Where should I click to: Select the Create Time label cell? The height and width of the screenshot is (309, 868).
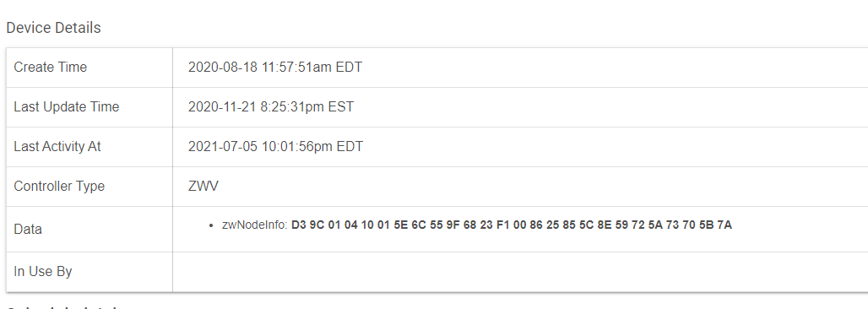coord(90,67)
